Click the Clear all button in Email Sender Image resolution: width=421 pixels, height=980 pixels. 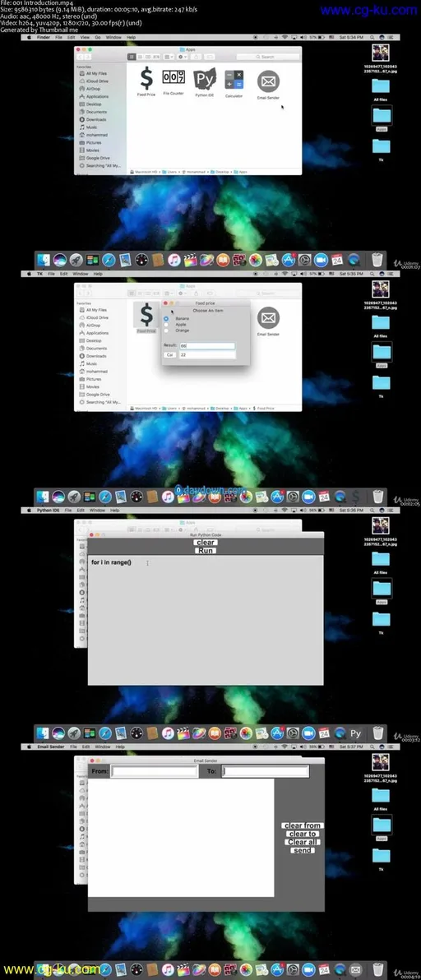(303, 842)
